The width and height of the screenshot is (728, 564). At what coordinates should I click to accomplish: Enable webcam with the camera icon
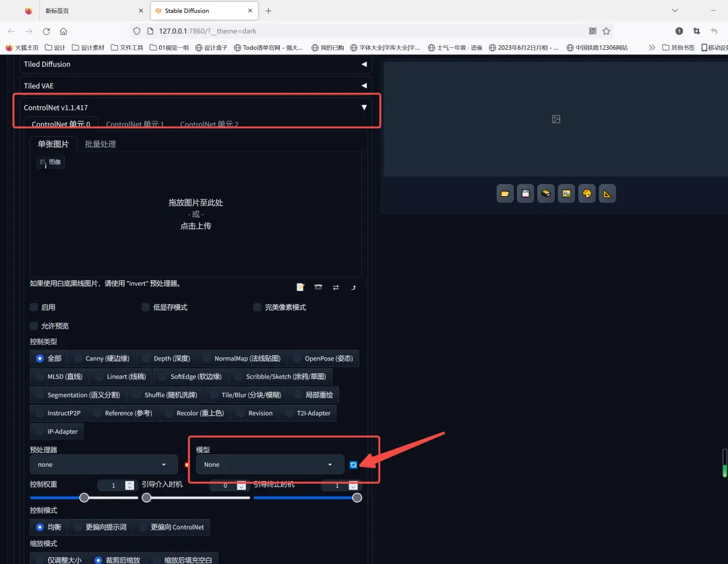318,287
